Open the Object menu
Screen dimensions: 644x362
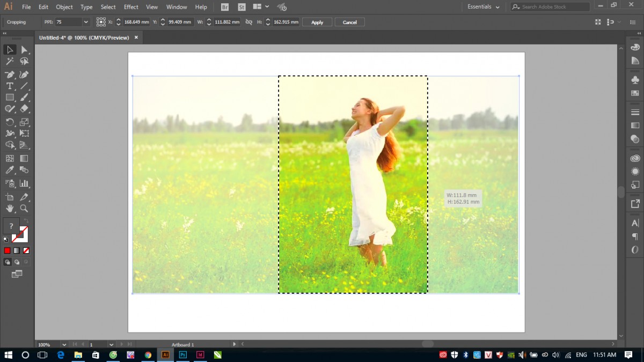(64, 7)
